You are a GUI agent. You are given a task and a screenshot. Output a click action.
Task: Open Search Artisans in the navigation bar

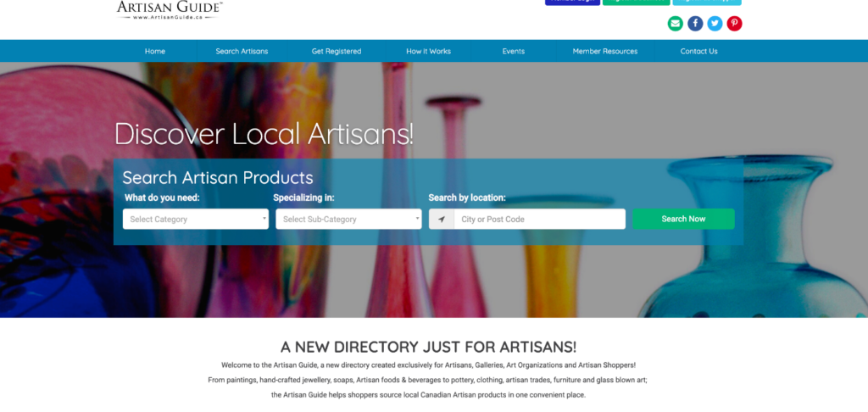coord(242,51)
